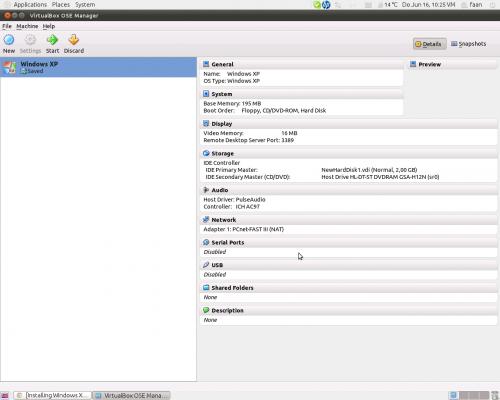Image resolution: width=500 pixels, height=400 pixels.
Task: Click the Boot Order value text
Action: [284, 110]
